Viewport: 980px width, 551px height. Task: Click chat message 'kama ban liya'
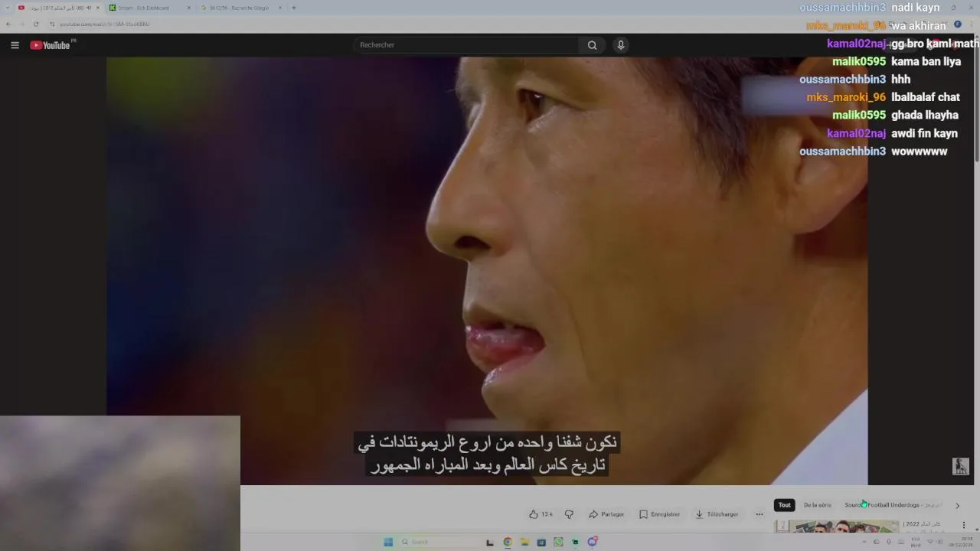point(926,61)
